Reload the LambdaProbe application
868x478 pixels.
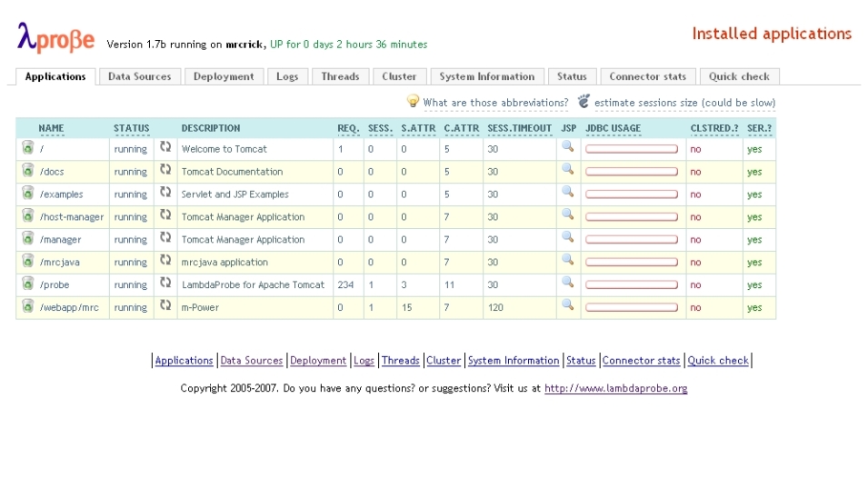pyautogui.click(x=165, y=283)
